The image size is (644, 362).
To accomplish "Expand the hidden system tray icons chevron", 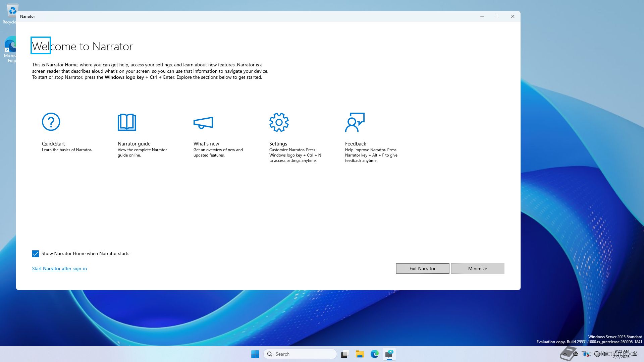I will coord(565,354).
